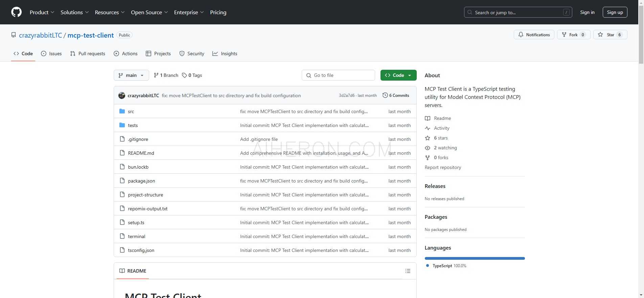
Task: Open the repomix-output.txt file
Action: pos(148,209)
